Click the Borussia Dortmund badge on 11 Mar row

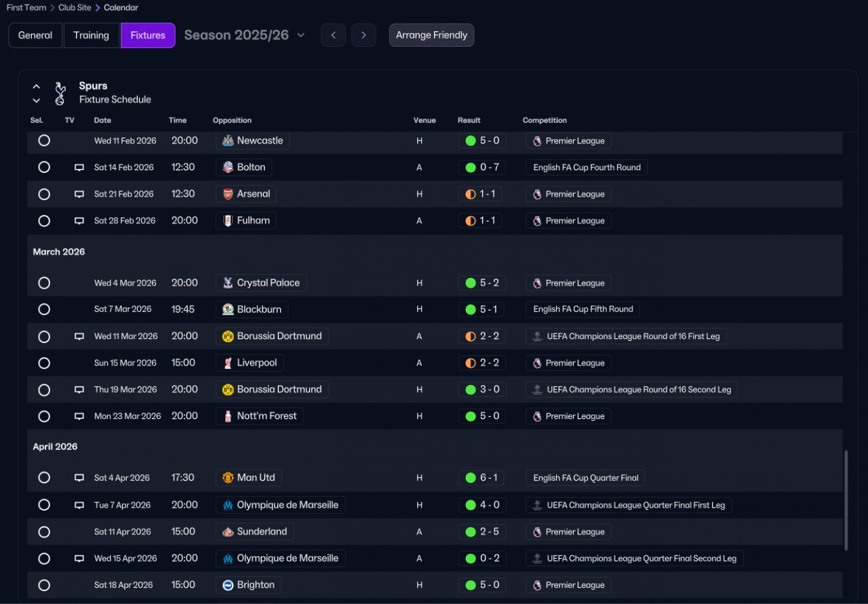click(x=228, y=336)
